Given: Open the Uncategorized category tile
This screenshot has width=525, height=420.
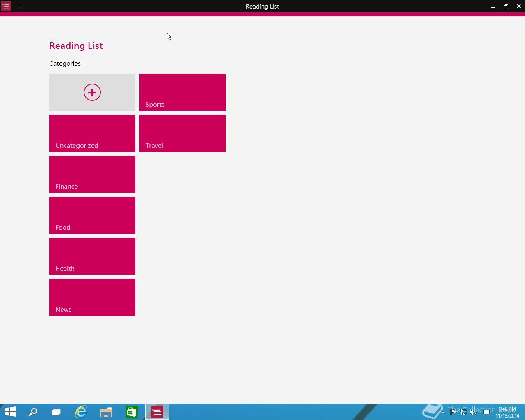Looking at the screenshot, I should [92, 133].
